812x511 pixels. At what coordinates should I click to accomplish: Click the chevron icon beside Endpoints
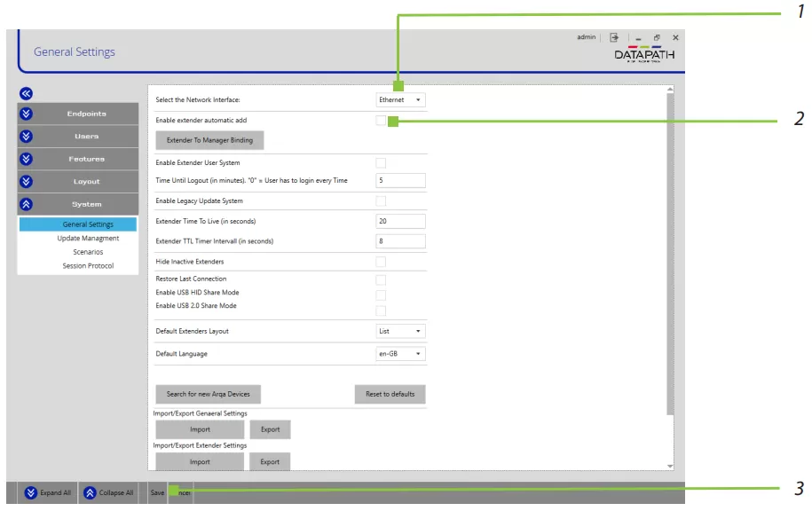tap(26, 114)
